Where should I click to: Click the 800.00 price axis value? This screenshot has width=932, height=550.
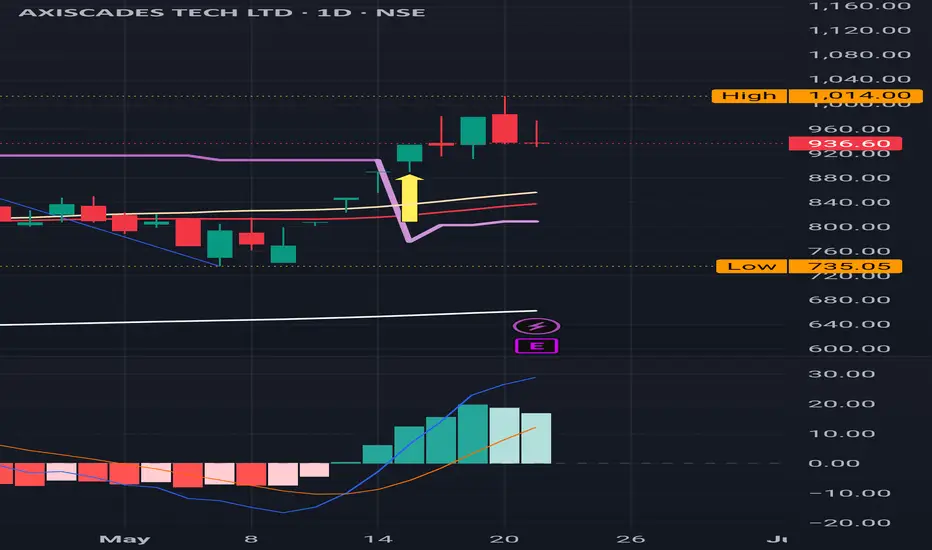[x=849, y=227]
